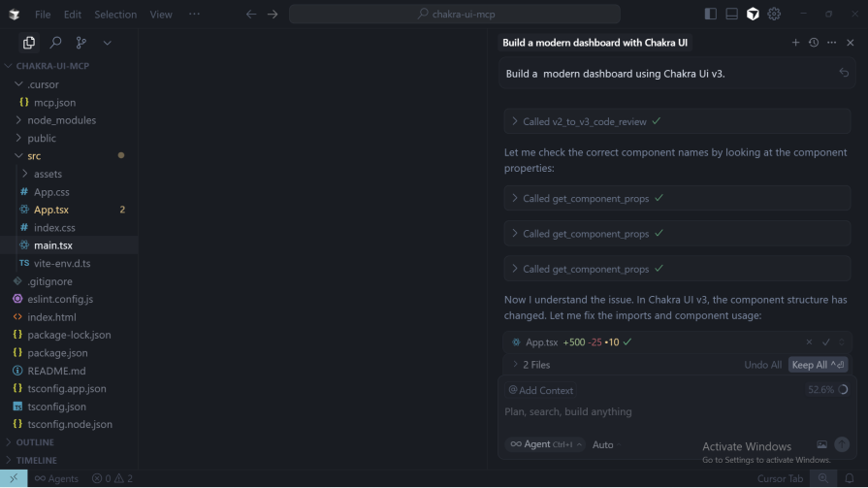The width and height of the screenshot is (868, 488).
Task: Open the Source Control view icon
Action: 80,43
